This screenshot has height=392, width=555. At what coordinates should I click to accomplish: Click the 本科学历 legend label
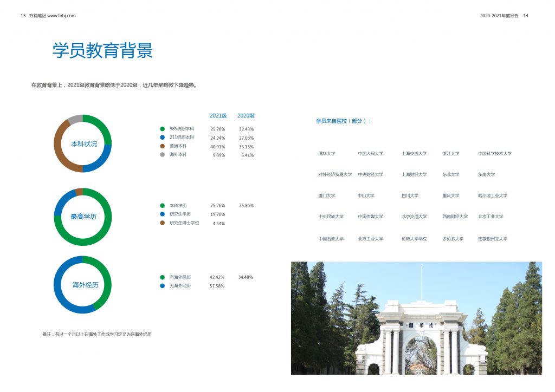178,205
